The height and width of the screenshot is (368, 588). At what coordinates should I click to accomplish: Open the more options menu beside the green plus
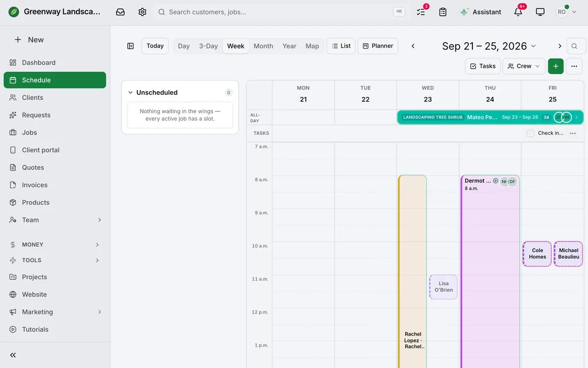pos(574,66)
